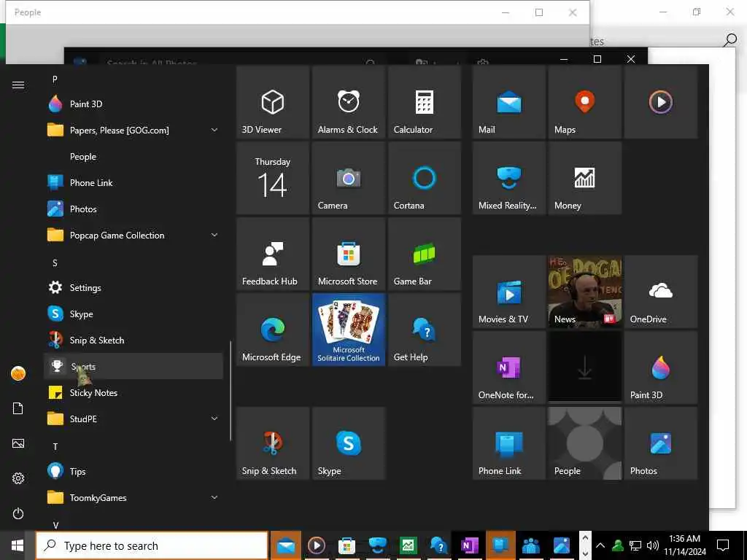Click the letter P section header
The height and width of the screenshot is (560, 747).
pyautogui.click(x=55, y=79)
